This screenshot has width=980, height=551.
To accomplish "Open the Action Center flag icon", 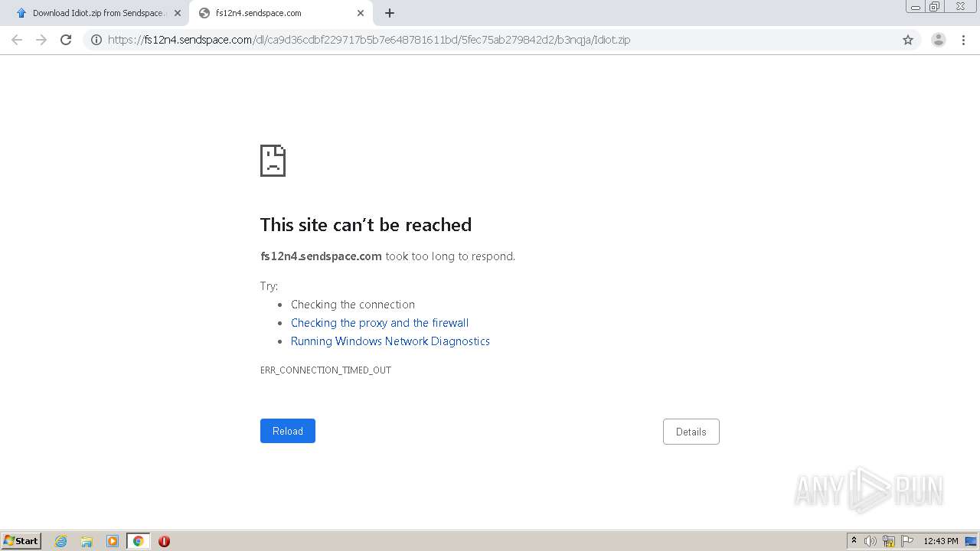I will pyautogui.click(x=907, y=541).
